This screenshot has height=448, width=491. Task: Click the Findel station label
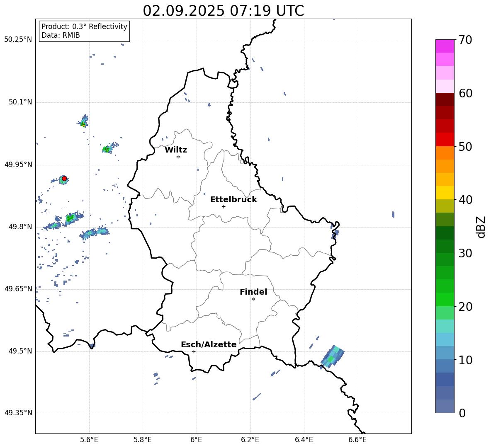[253, 292]
